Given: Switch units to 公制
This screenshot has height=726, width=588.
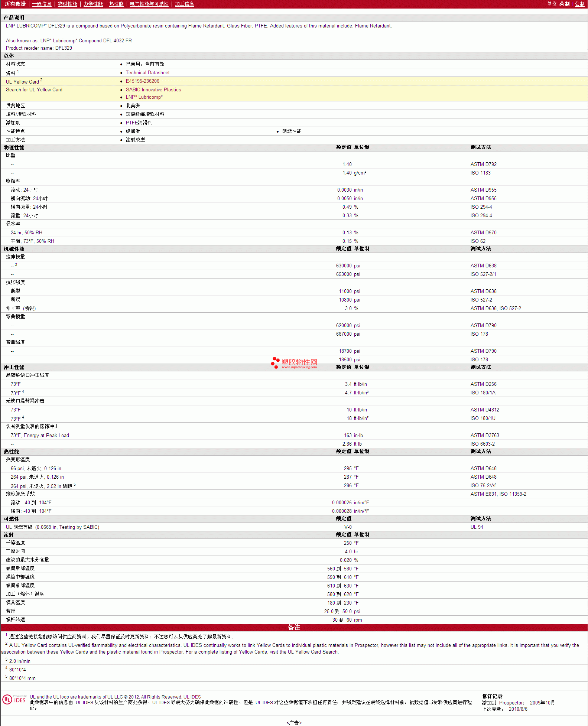Looking at the screenshot, I should coord(579,4).
